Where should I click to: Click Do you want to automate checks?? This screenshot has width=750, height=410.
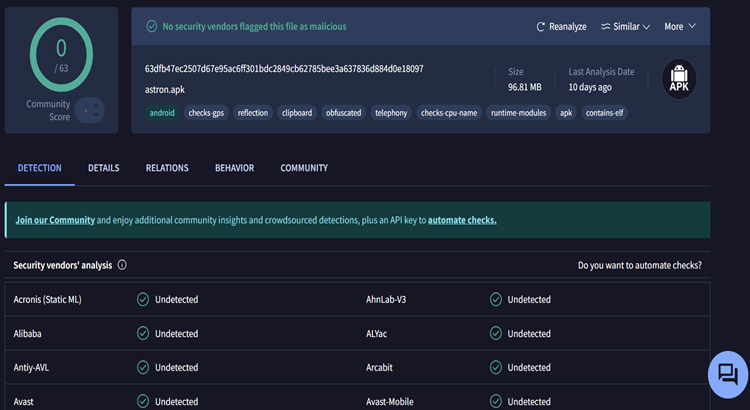point(640,265)
